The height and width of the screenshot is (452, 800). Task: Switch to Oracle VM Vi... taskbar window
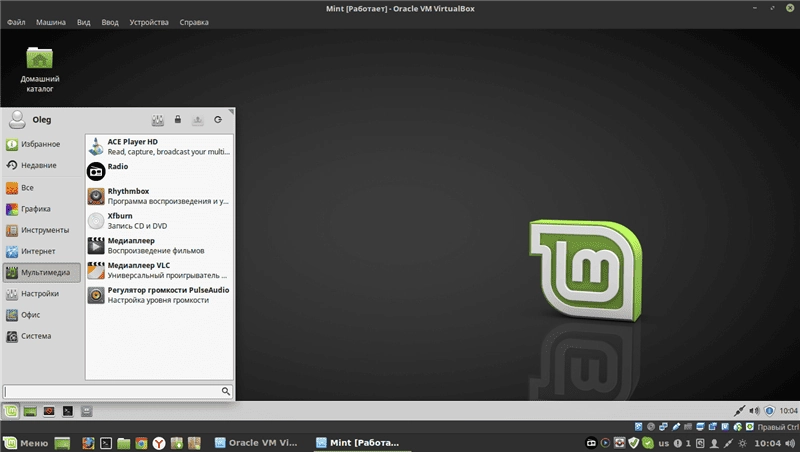(256, 443)
